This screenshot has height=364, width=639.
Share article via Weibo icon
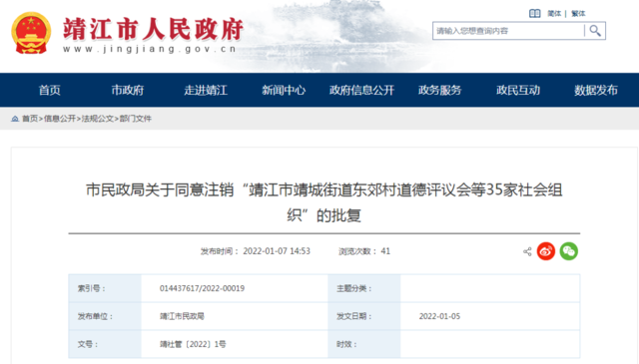pyautogui.click(x=546, y=251)
